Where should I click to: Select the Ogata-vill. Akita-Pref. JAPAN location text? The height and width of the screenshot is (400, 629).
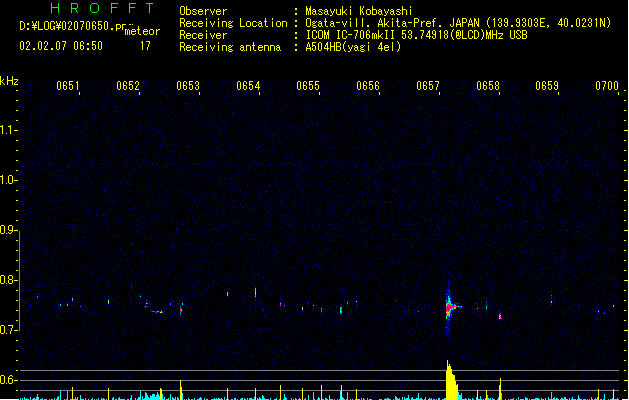click(458, 23)
